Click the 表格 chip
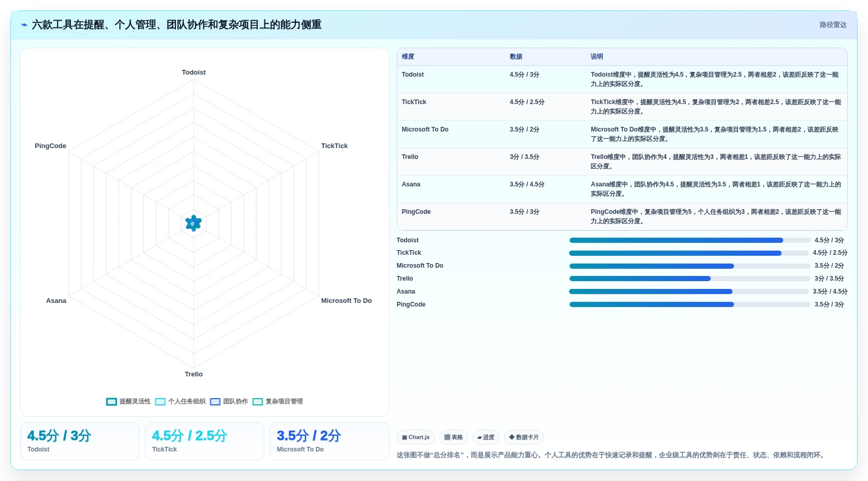The width and height of the screenshot is (868, 481). pos(454,438)
